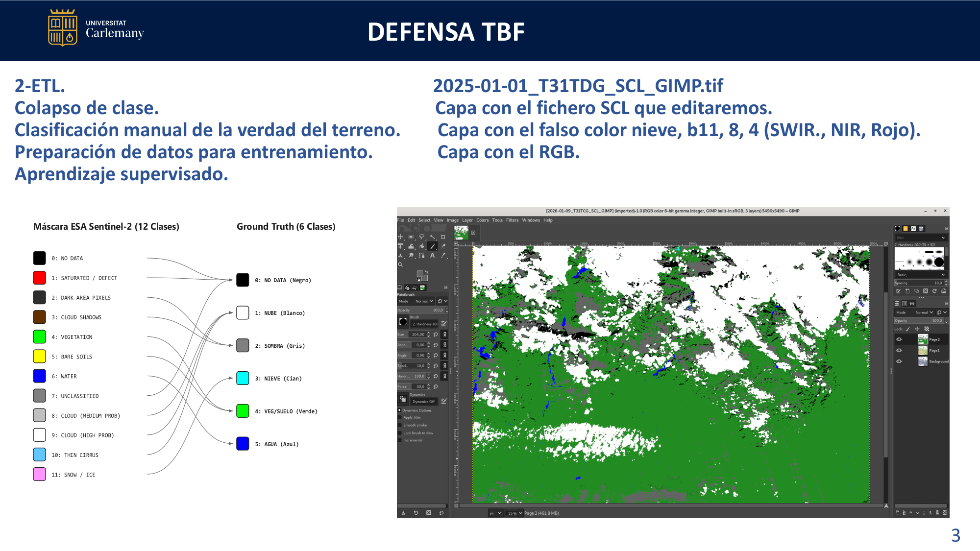Viewport: 980px width, 551px height.
Task: Hide the Page 1 layer with eye icon
Action: coord(899,350)
